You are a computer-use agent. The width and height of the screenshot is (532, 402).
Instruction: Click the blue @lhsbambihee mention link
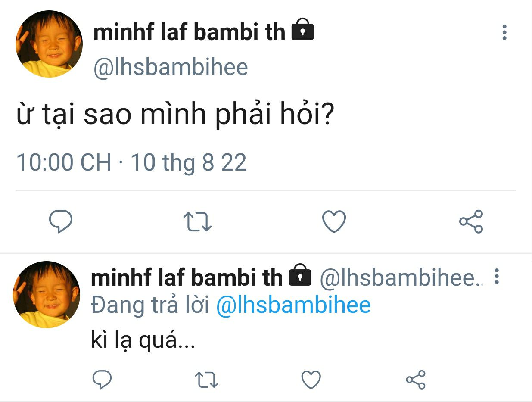click(x=293, y=305)
